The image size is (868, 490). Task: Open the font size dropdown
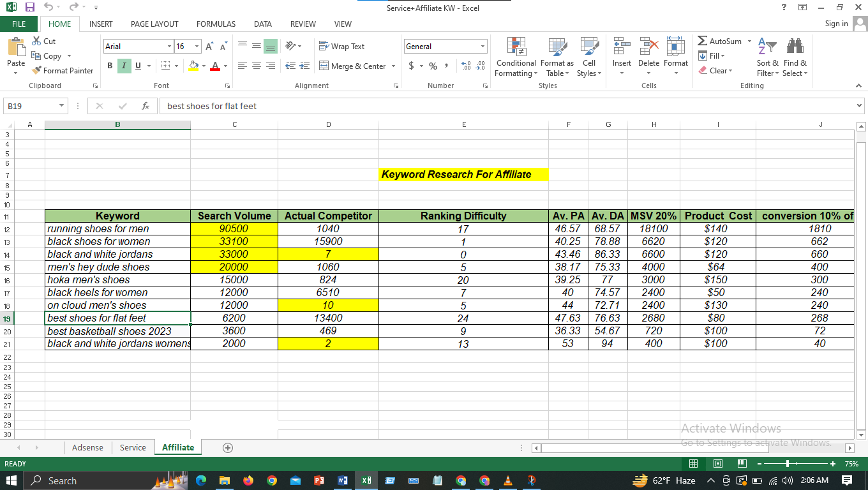click(197, 47)
